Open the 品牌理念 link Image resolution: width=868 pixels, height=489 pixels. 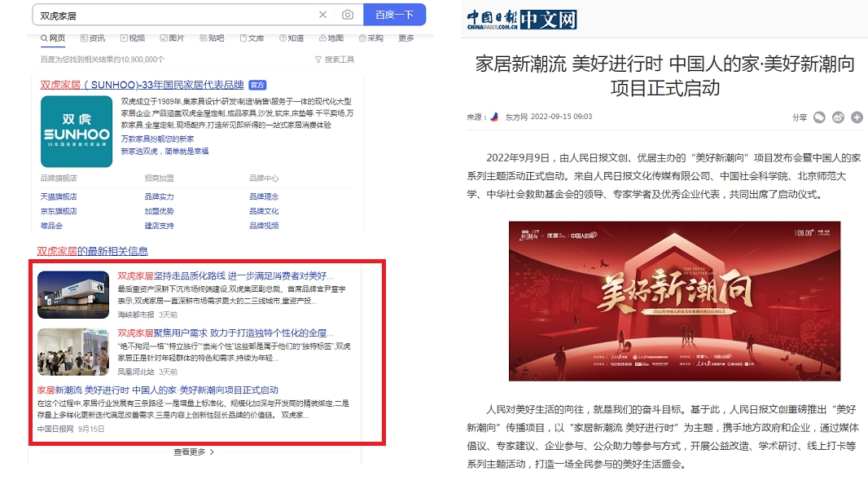click(264, 196)
